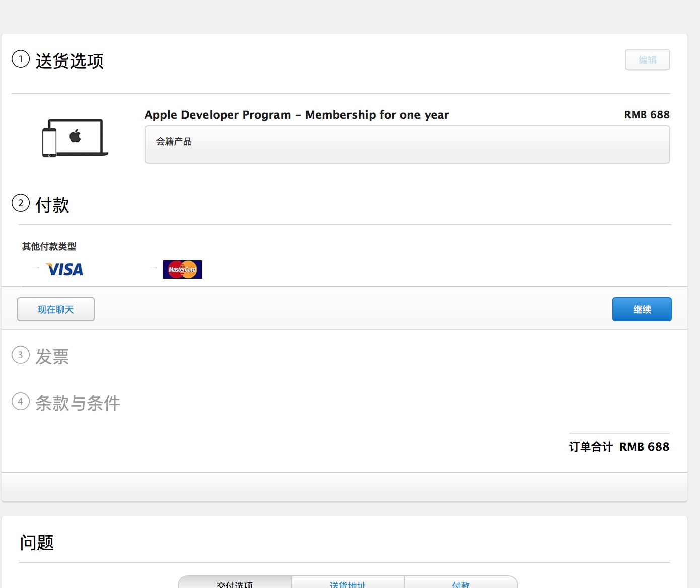Open the 送货地址 tab
Viewport: 700px width, 588px height.
click(347, 582)
